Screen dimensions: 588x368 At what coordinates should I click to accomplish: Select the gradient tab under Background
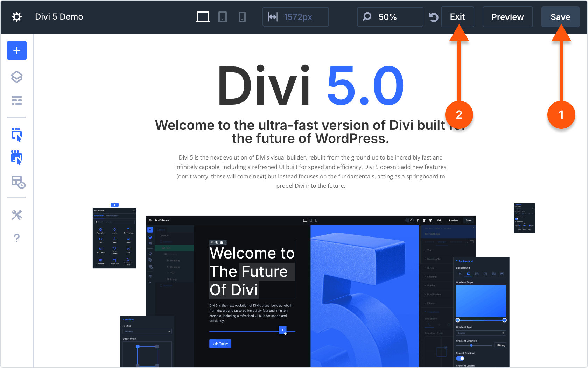click(468, 274)
